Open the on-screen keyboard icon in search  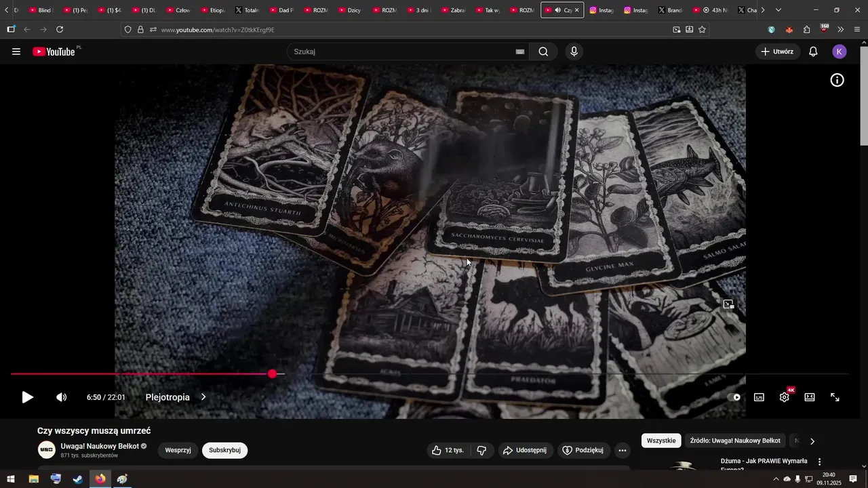[520, 52]
